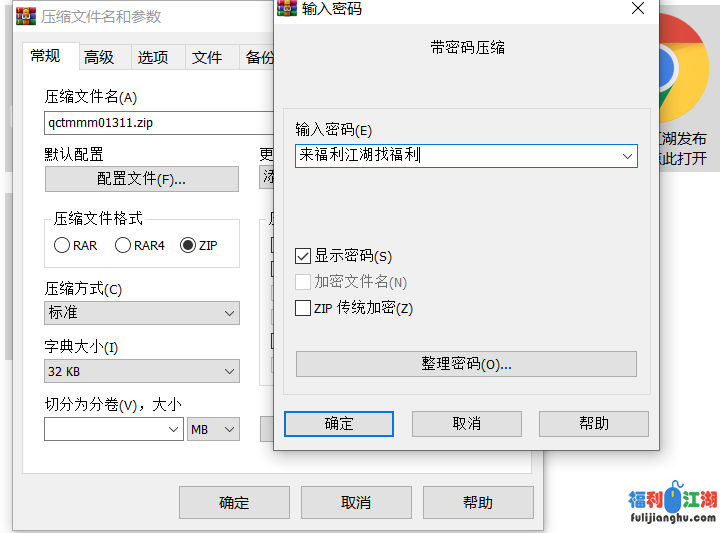Expand the 字典大小 dropdown
The image size is (728, 533).
[142, 371]
